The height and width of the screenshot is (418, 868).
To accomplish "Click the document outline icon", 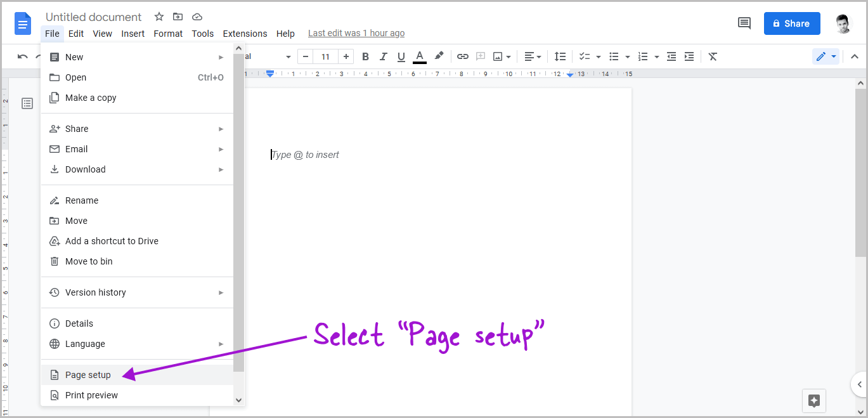I will (27, 103).
